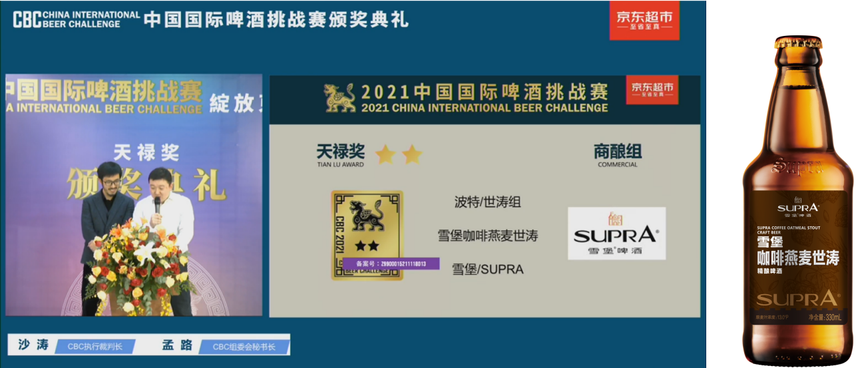Click the small 京东超市 badge in slide header
The width and height of the screenshot is (868, 368).
click(652, 90)
